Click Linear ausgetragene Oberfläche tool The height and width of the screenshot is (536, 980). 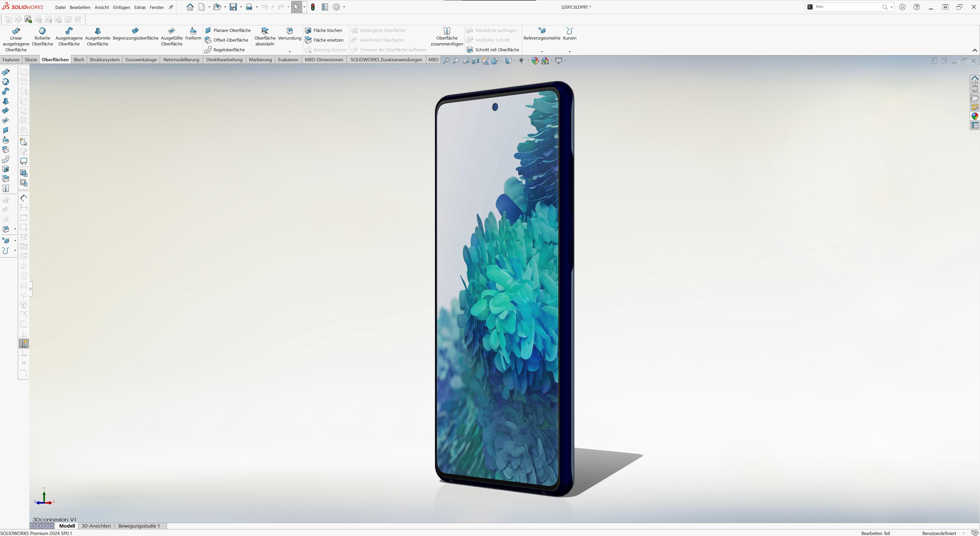[x=16, y=39]
